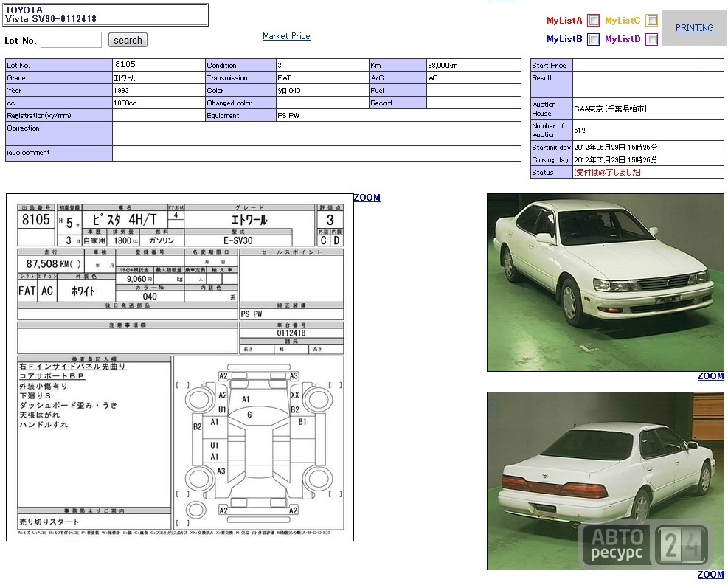The height and width of the screenshot is (585, 728).
Task: Open the Market Price link
Action: pos(286,36)
